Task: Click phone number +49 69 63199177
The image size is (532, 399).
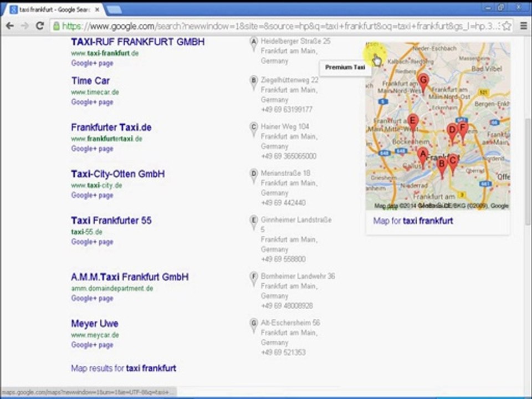Action: point(287,110)
